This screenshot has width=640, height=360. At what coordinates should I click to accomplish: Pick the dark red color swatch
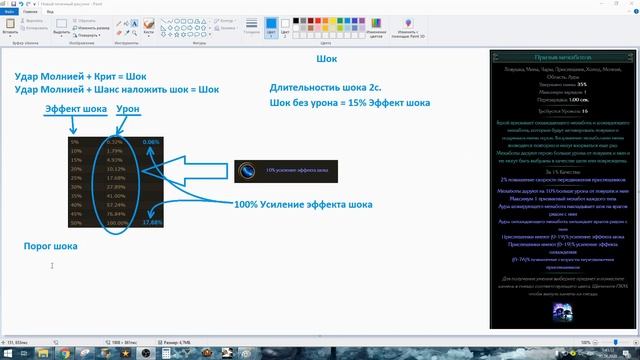coord(311,20)
